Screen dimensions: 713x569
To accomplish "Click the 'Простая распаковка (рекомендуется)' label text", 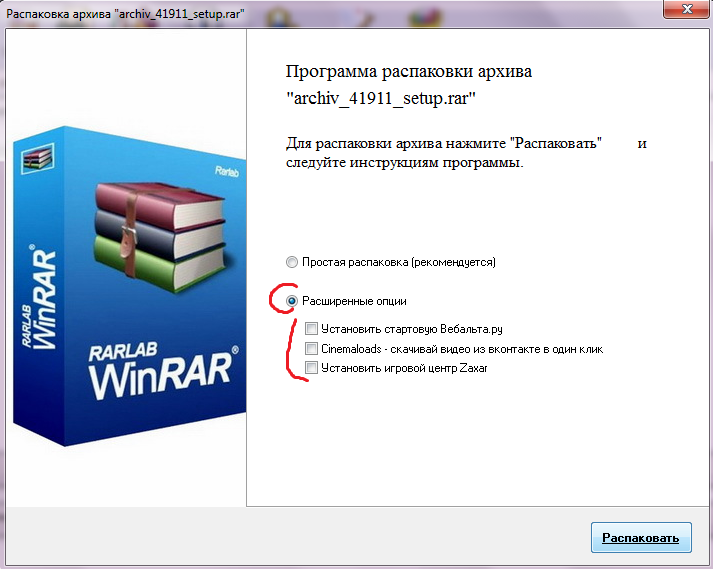I will 399,262.
